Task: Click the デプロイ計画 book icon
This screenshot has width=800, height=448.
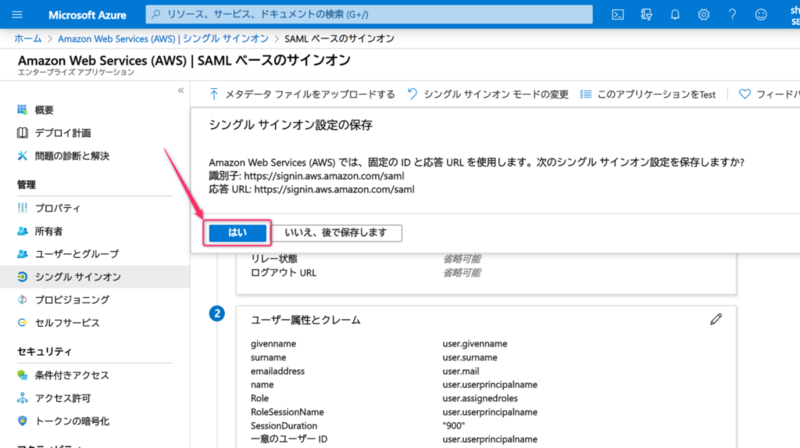Action: tap(22, 133)
